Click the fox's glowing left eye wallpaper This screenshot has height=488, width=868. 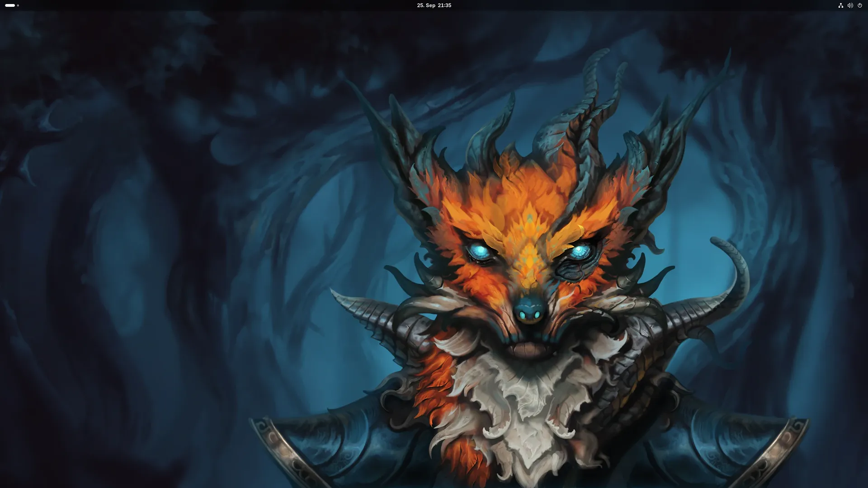tap(480, 251)
